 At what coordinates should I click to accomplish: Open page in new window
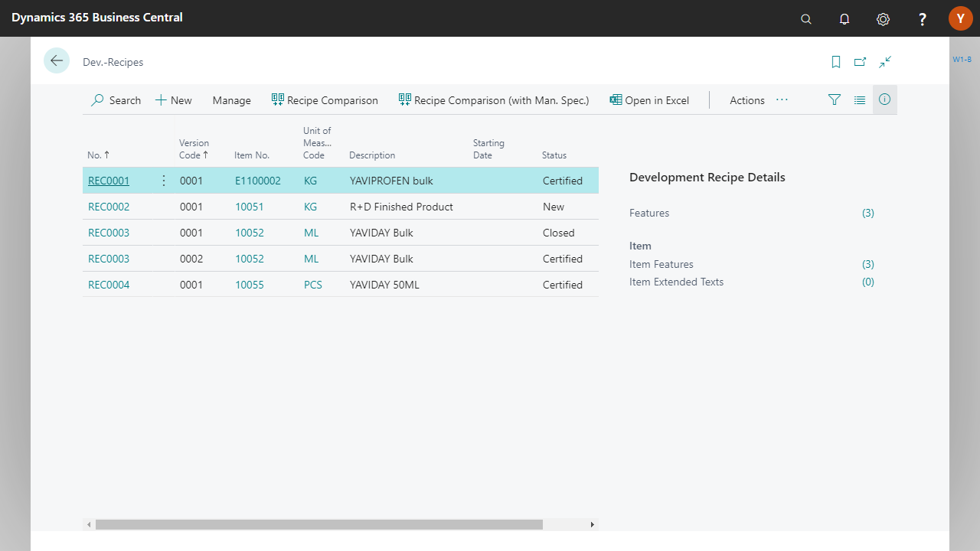pyautogui.click(x=861, y=62)
